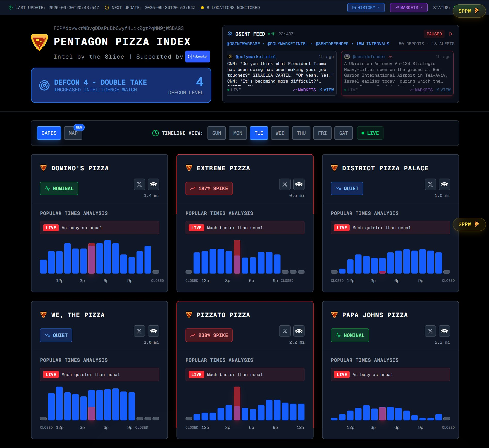
Task: Click the spike bar in Extreme Pizza chart
Action: (x=237, y=256)
